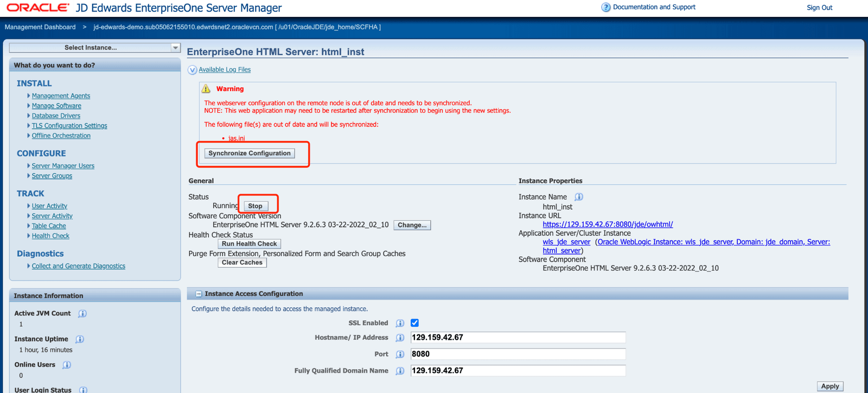This screenshot has width=868, height=393.
Task: Open the Server Groups link
Action: [x=52, y=176]
